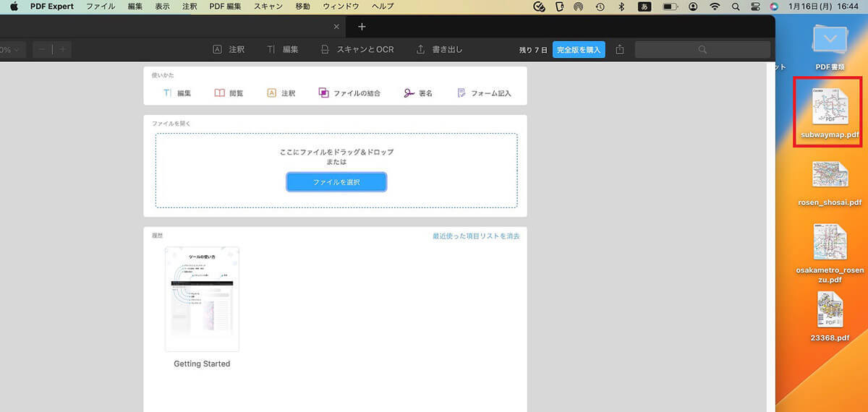
Task: Click the 署名 signature shortcut
Action: click(418, 93)
